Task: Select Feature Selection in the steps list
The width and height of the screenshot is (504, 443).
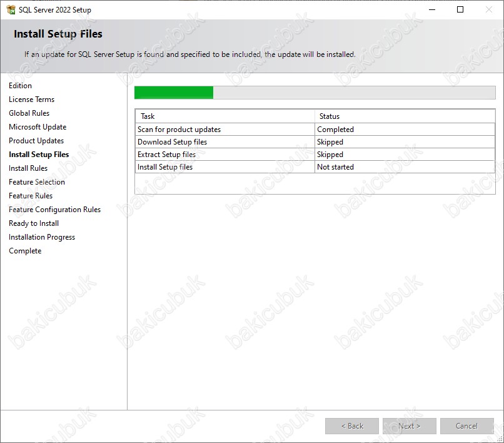Action: (x=37, y=182)
